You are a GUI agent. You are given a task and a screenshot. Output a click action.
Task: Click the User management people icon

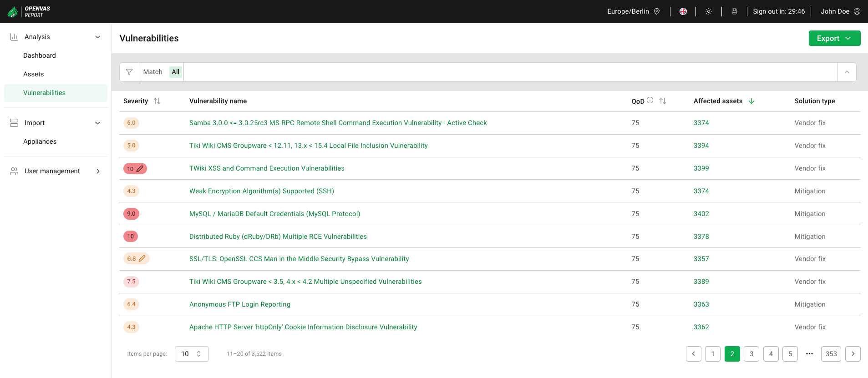point(14,171)
